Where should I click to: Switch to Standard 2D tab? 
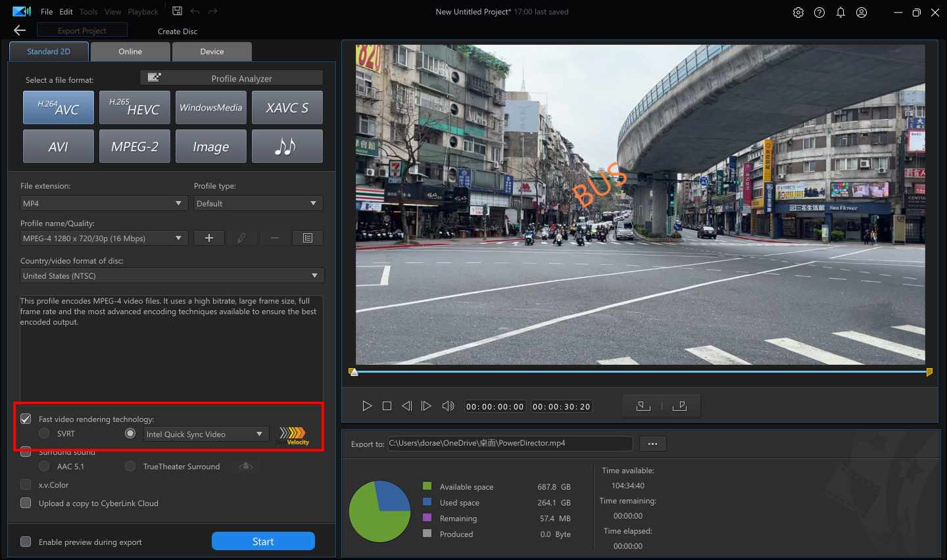click(49, 51)
